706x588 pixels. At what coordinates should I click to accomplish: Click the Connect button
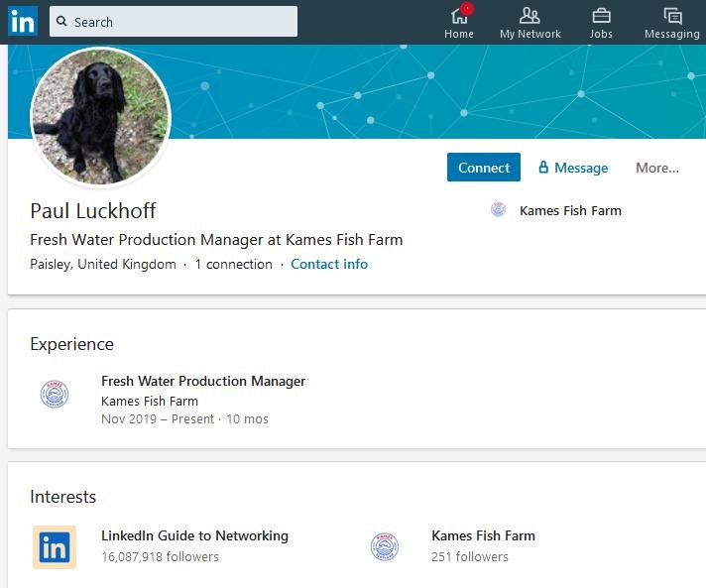pos(484,167)
